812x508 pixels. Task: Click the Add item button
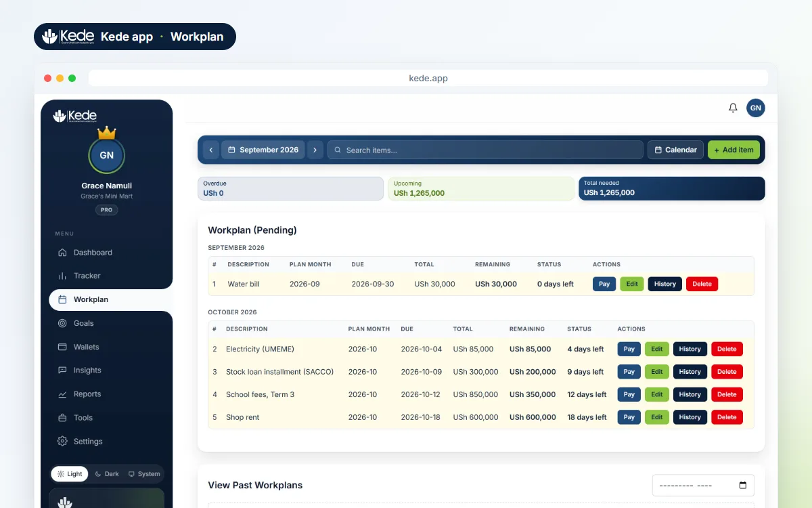(x=734, y=150)
